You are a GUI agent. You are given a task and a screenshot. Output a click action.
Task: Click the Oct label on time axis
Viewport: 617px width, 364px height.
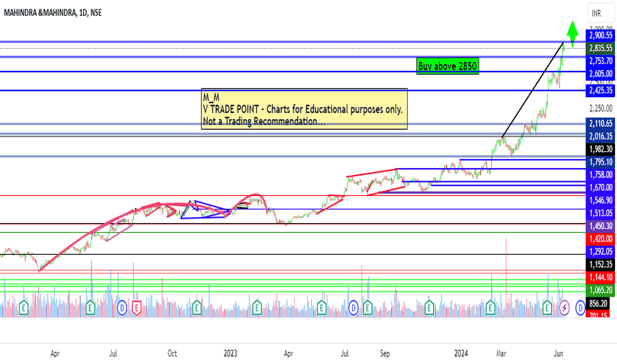[172, 353]
